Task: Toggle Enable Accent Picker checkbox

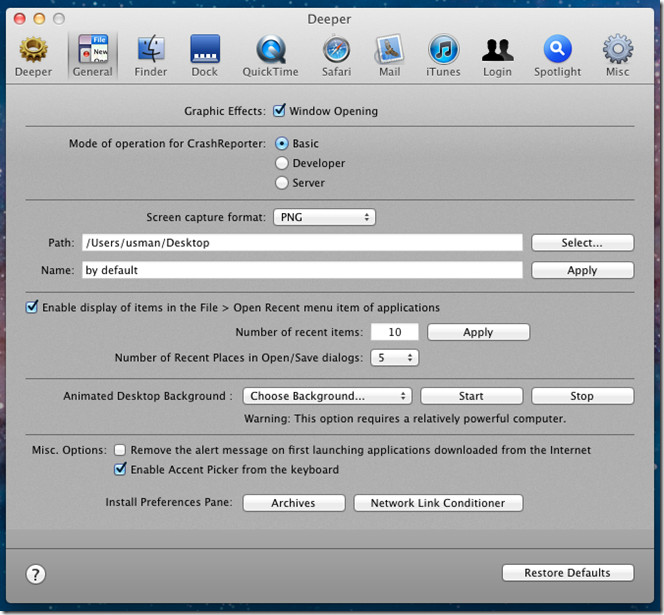Action: coord(120,469)
